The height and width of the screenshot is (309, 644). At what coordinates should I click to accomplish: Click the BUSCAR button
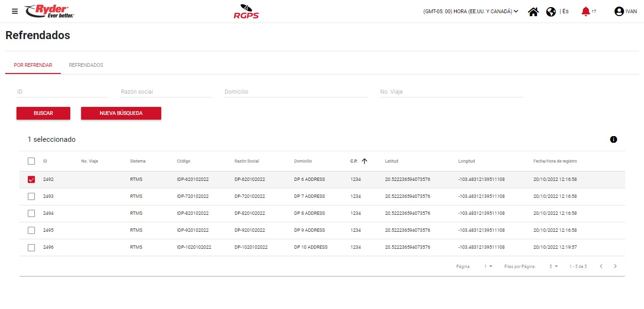43,114
